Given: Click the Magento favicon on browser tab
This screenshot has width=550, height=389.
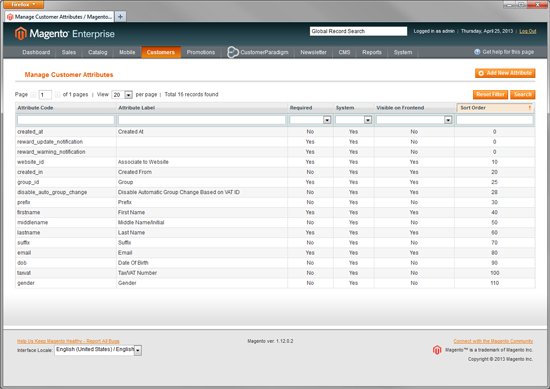Looking at the screenshot, I should [x=10, y=17].
